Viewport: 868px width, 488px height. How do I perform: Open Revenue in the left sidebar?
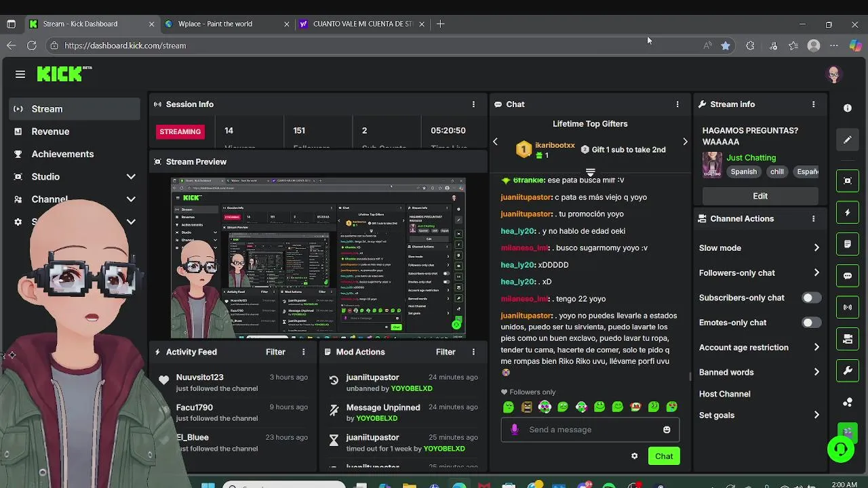pyautogui.click(x=75, y=131)
